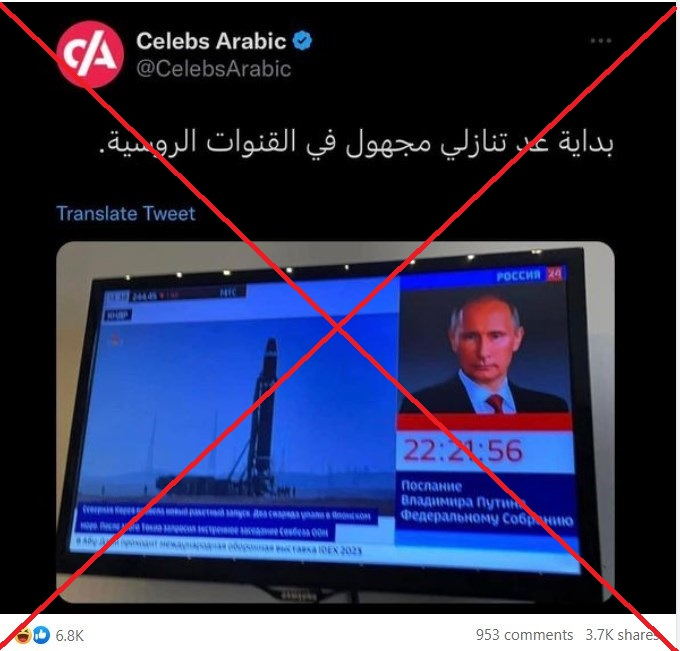Screen dimensions: 680x651
Task: Click the Celebs Arabic account name
Action: [x=211, y=41]
